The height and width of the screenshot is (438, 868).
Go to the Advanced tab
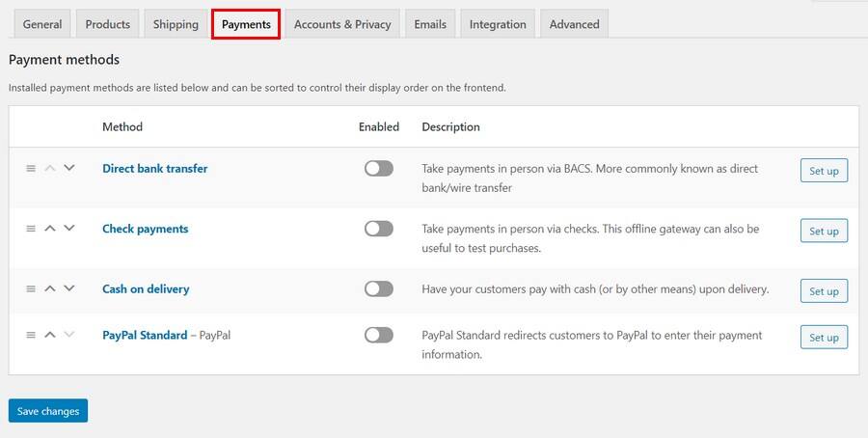tap(574, 24)
